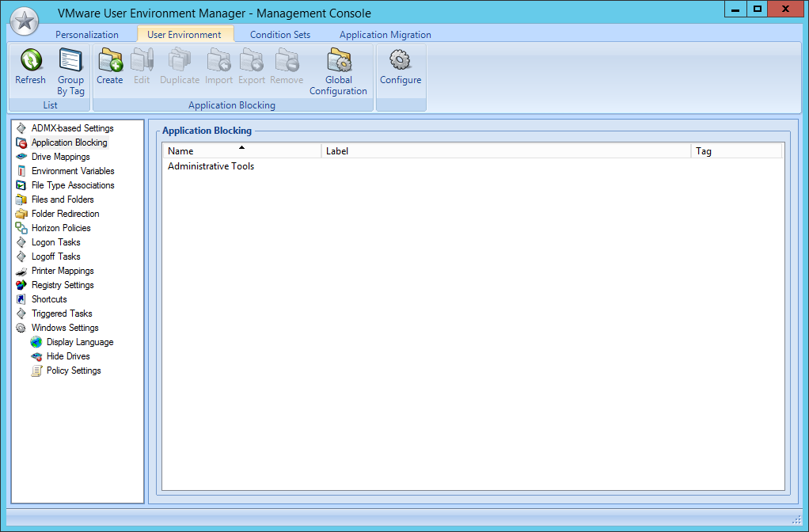
Task: Open Logoff Tasks in the tree
Action: [x=55, y=256]
